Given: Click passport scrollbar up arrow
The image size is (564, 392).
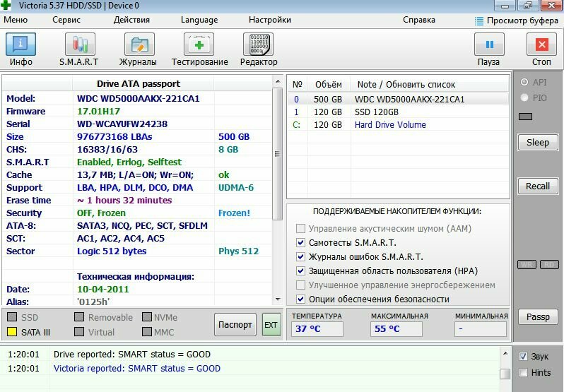Looking at the screenshot, I should 278,81.
